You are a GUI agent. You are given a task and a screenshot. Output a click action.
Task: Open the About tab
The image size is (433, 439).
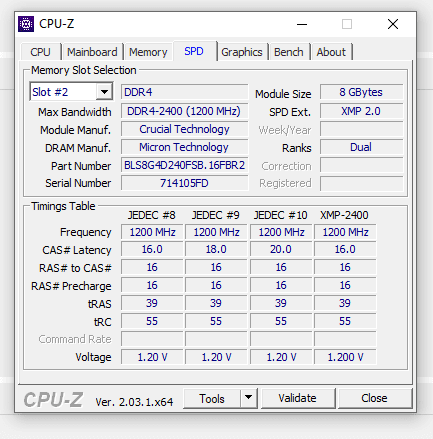point(331,52)
